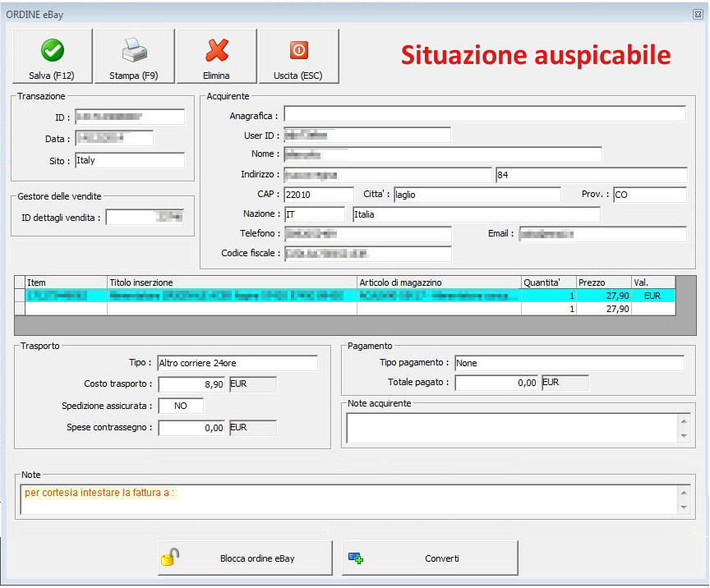Screen dimensions: 710x588
Task: Click the User ID field
Action: tap(367, 135)
